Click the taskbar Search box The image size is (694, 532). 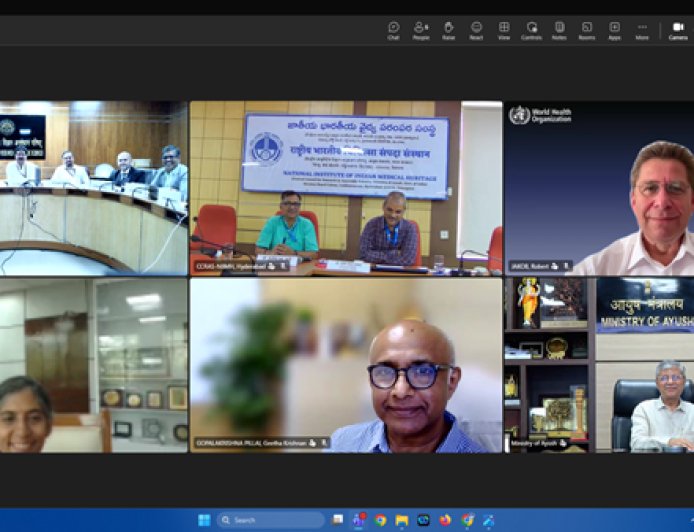270,520
